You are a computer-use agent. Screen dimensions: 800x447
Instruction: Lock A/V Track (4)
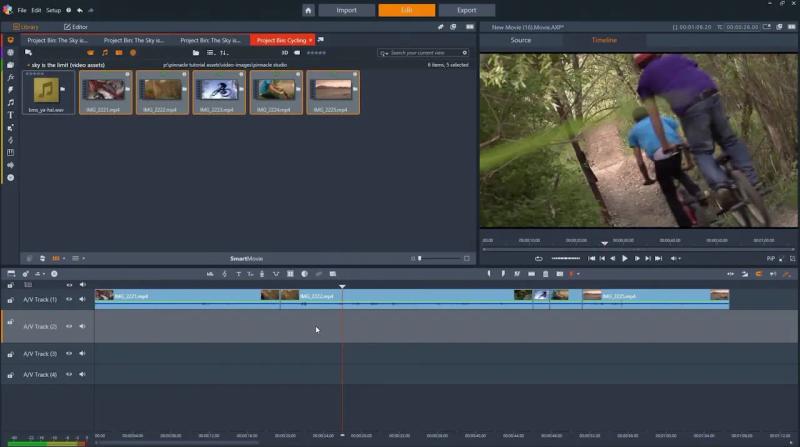coord(10,375)
